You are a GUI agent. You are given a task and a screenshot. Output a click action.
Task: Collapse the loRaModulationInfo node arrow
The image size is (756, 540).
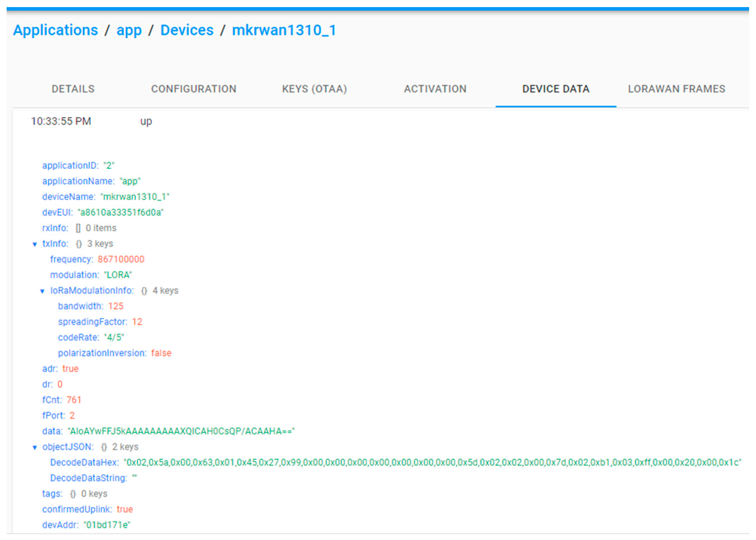(x=42, y=291)
